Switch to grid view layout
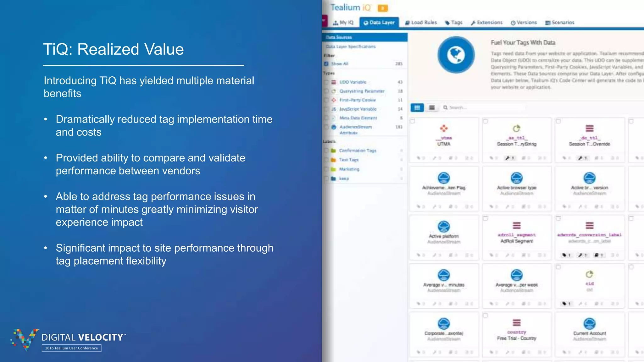 coord(417,108)
